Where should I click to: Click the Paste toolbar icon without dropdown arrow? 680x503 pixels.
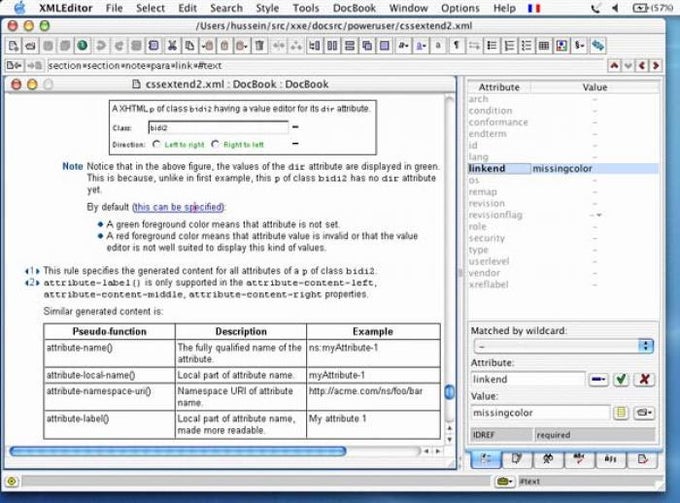click(225, 46)
